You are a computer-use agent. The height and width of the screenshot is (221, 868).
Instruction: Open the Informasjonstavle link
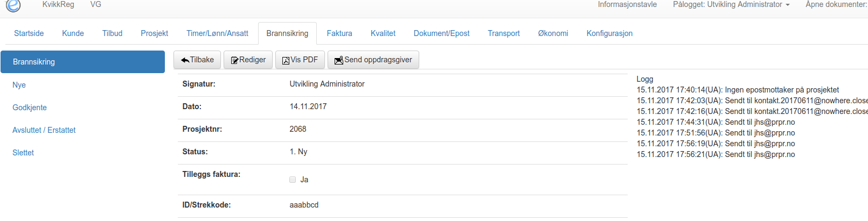coord(627,4)
